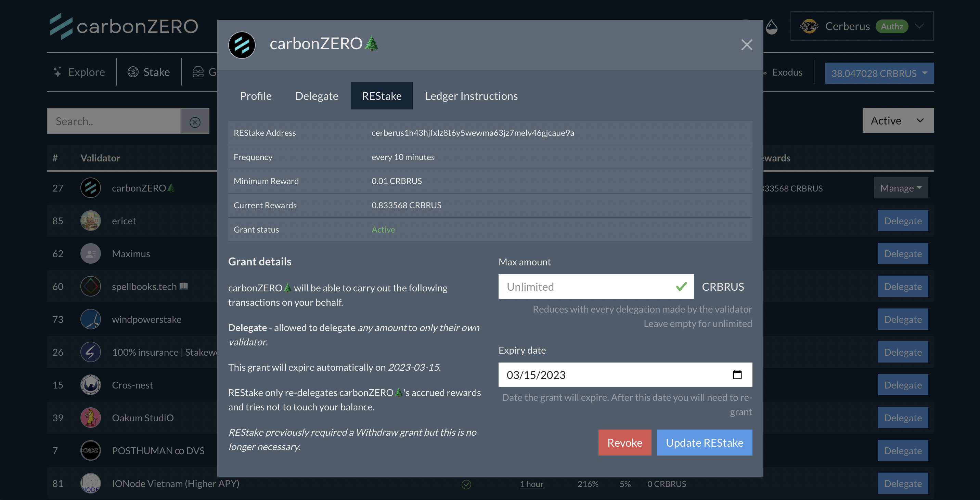This screenshot has width=980, height=500.
Task: Click the 'every 10 minutes' frequency value
Action: coord(403,157)
